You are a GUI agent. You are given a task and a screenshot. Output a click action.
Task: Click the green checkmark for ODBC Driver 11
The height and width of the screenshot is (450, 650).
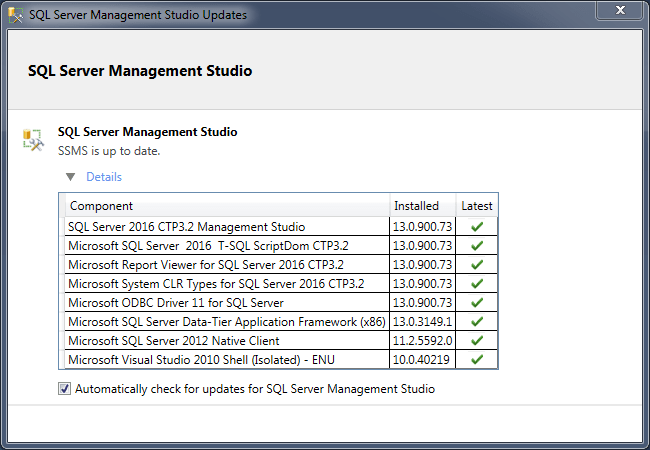477,303
